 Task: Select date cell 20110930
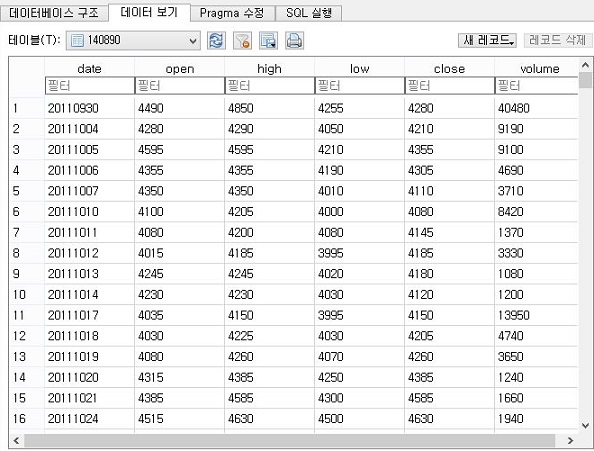[x=89, y=108]
